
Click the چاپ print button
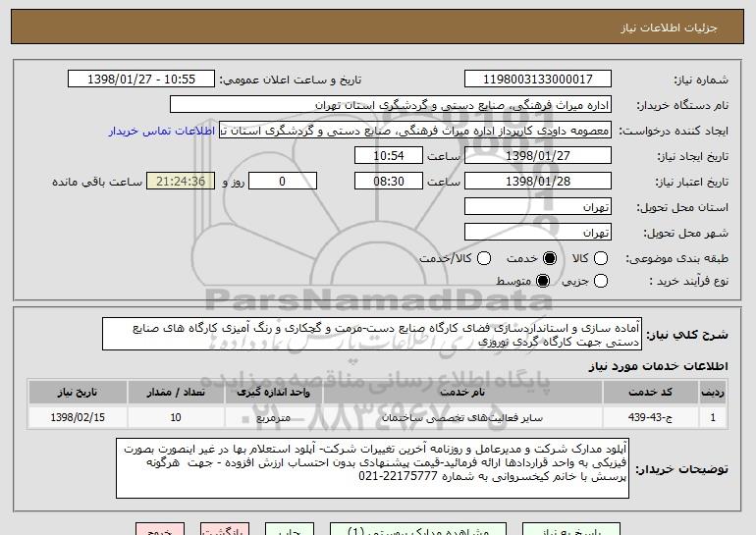(290, 529)
